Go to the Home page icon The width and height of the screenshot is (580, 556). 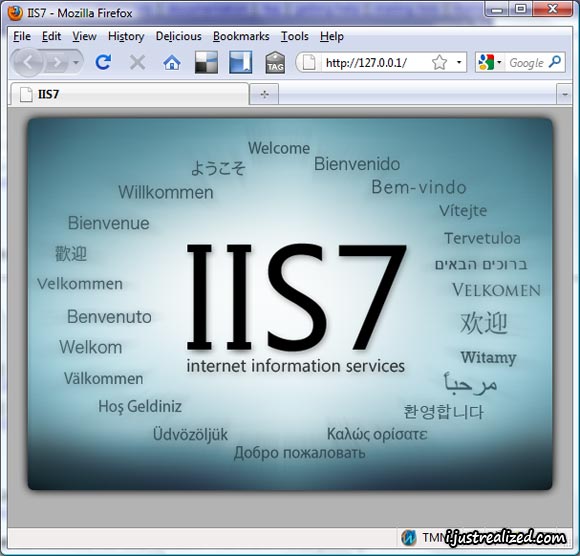172,63
